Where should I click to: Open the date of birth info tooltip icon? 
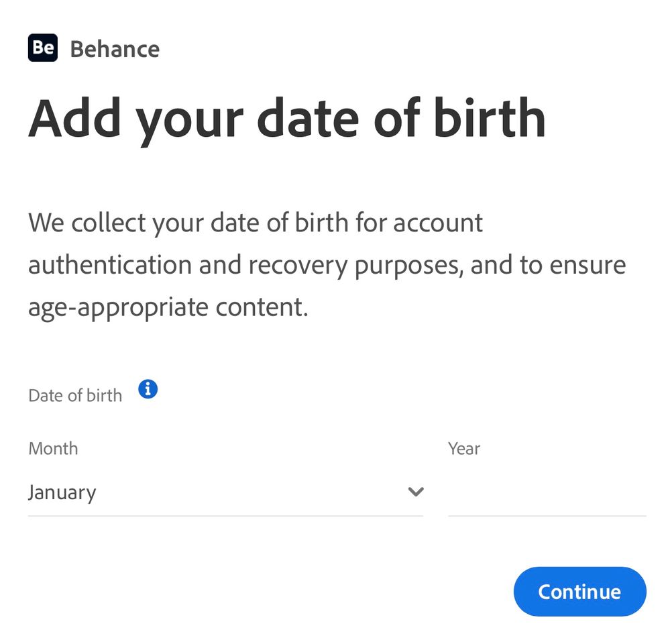click(148, 389)
